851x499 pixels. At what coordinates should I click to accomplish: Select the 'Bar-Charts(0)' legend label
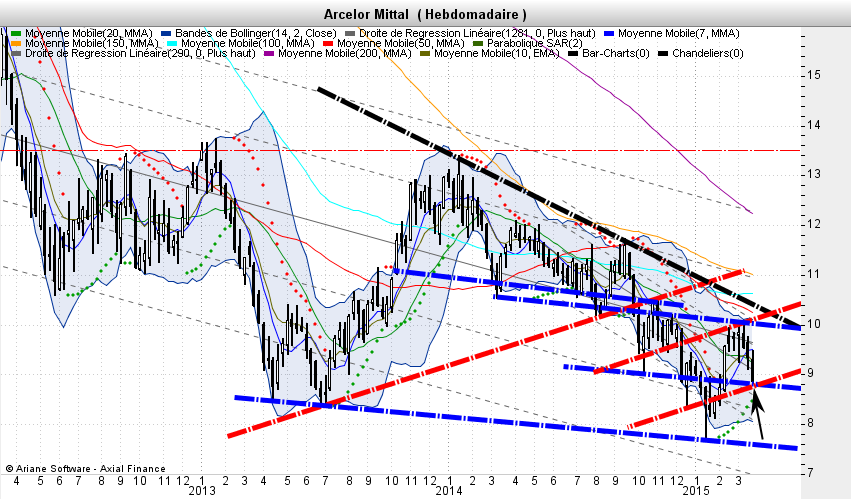point(615,54)
